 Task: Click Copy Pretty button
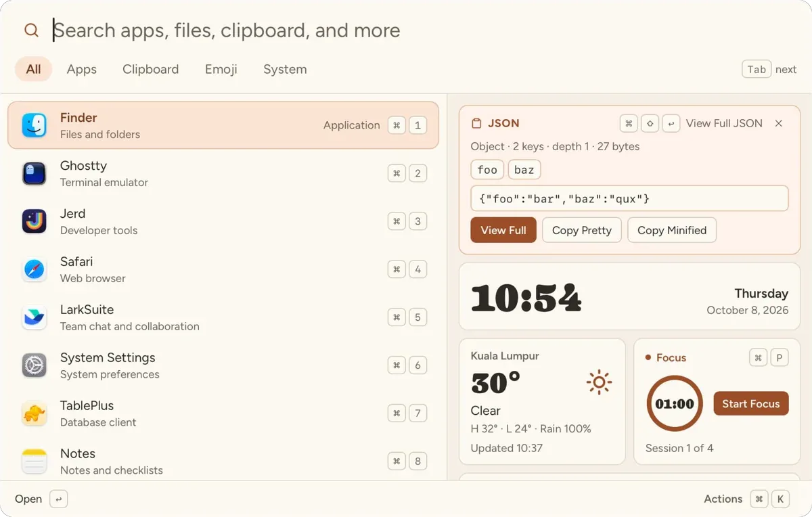click(582, 230)
